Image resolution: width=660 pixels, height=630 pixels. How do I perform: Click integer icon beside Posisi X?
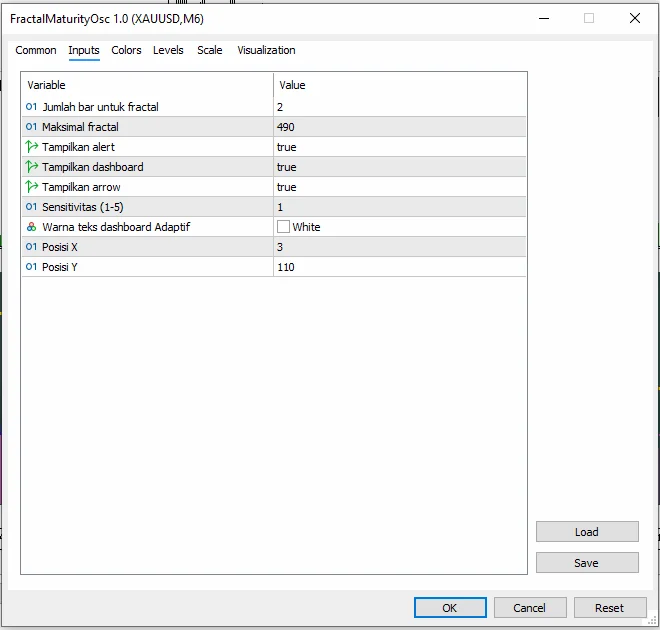pos(32,247)
